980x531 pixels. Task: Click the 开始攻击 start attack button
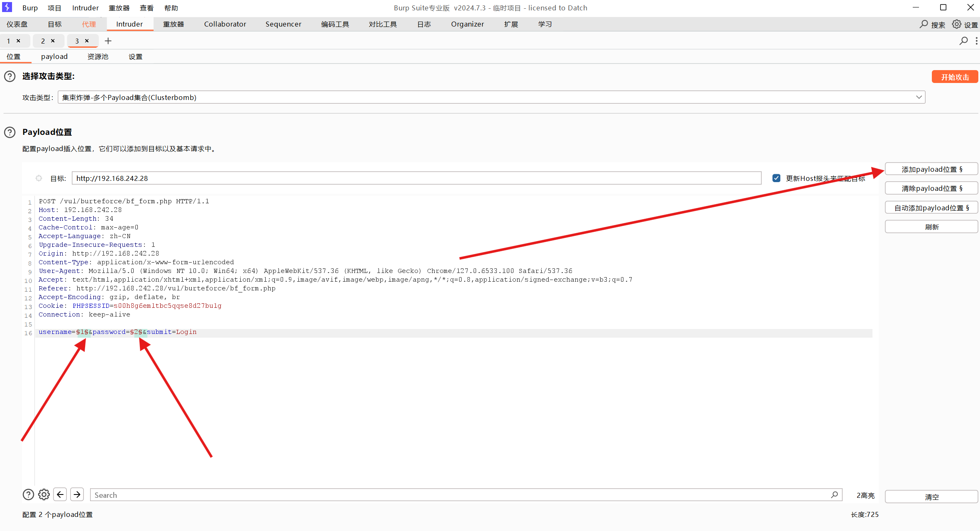tap(954, 77)
